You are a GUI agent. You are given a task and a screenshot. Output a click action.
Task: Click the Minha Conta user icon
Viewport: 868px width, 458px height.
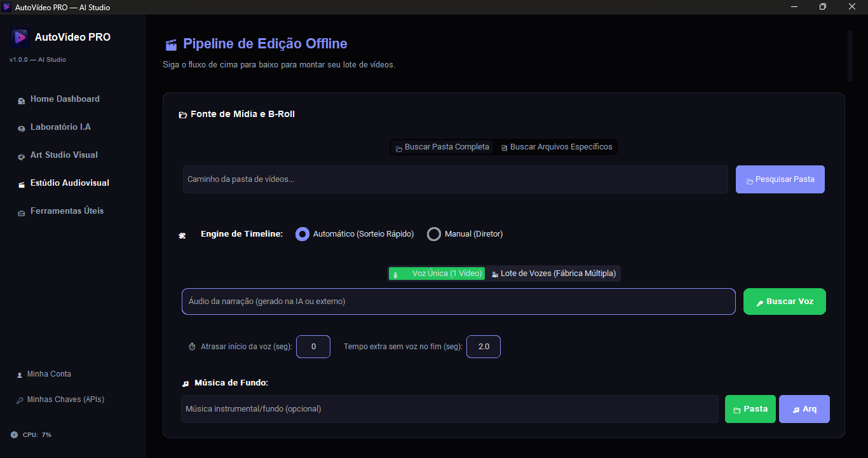tap(20, 375)
